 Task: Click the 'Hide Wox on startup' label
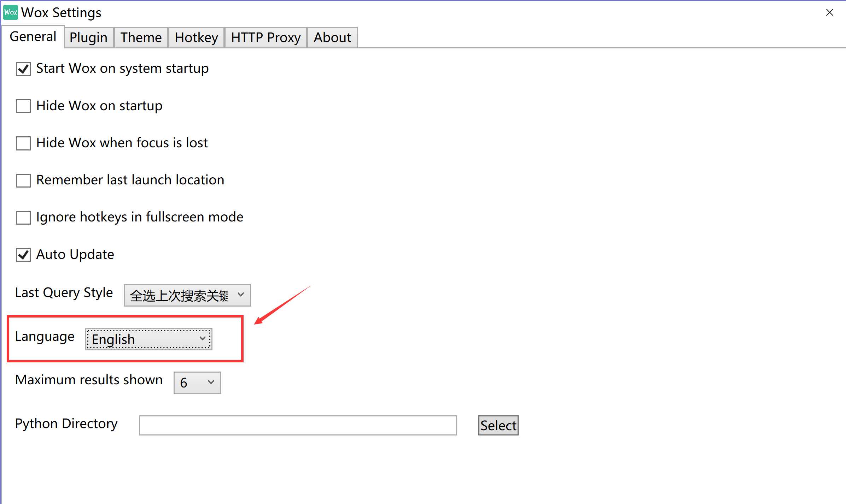coord(99,106)
